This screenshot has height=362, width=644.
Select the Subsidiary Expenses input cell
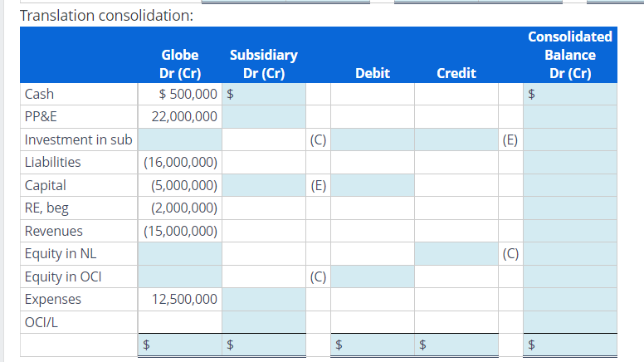click(x=264, y=299)
